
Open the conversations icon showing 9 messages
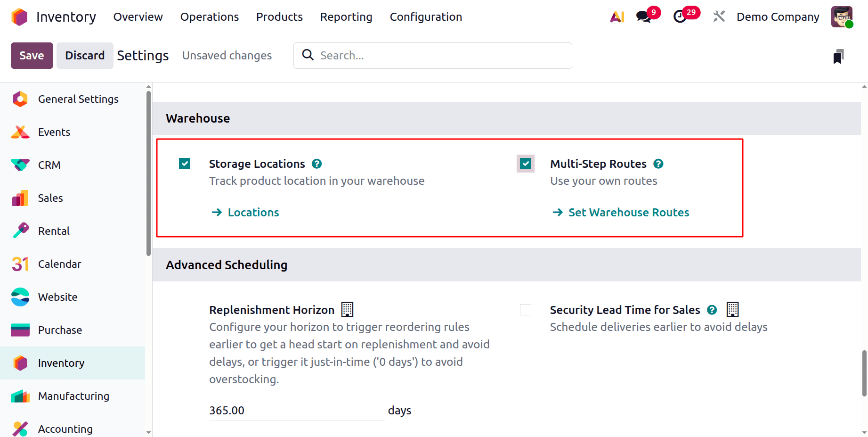tap(643, 16)
